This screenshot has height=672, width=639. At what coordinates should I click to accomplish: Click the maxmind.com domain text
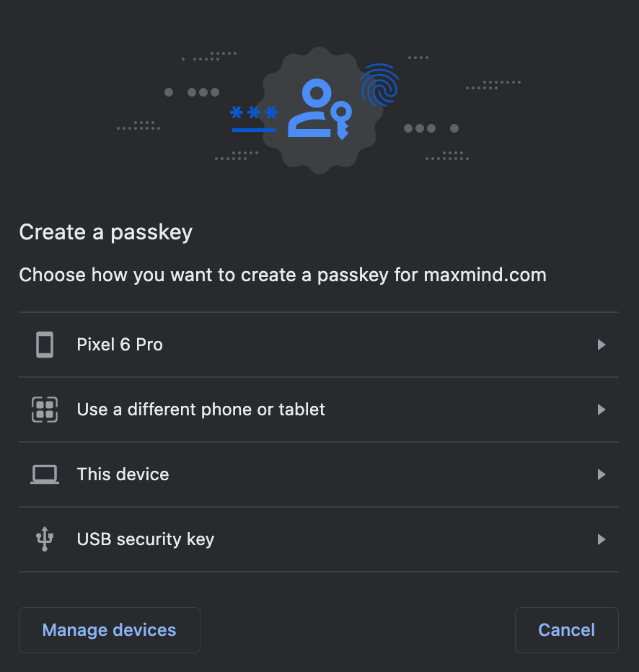485,275
